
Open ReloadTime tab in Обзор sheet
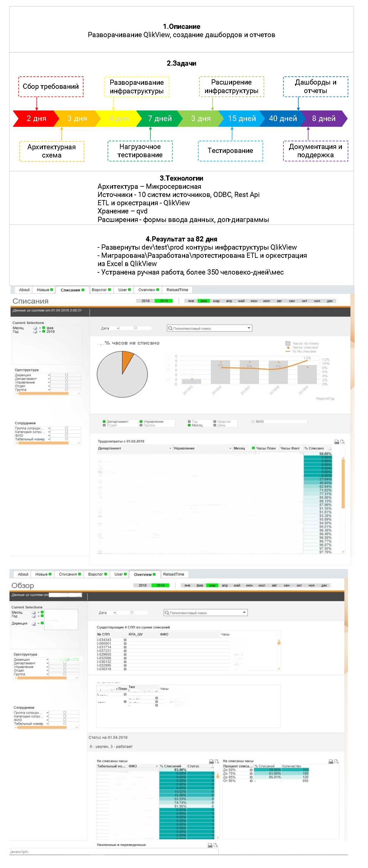point(174,574)
